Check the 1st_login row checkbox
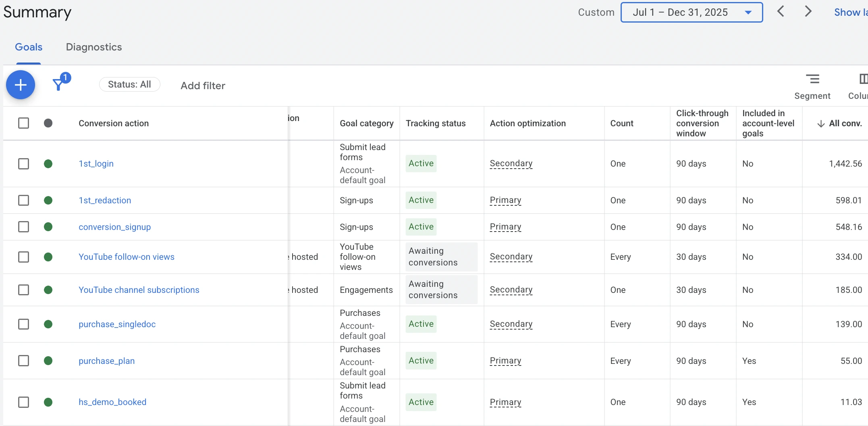 tap(24, 163)
